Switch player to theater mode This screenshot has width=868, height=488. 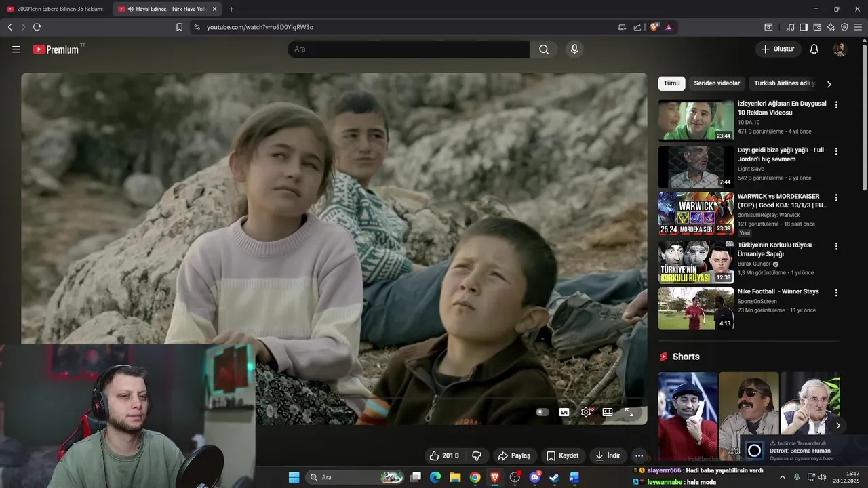tap(608, 412)
